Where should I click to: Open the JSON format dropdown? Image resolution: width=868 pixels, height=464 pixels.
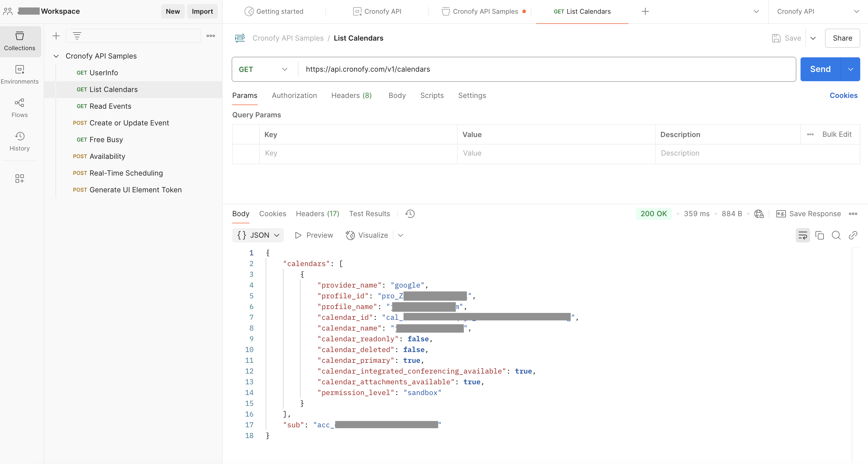(258, 235)
